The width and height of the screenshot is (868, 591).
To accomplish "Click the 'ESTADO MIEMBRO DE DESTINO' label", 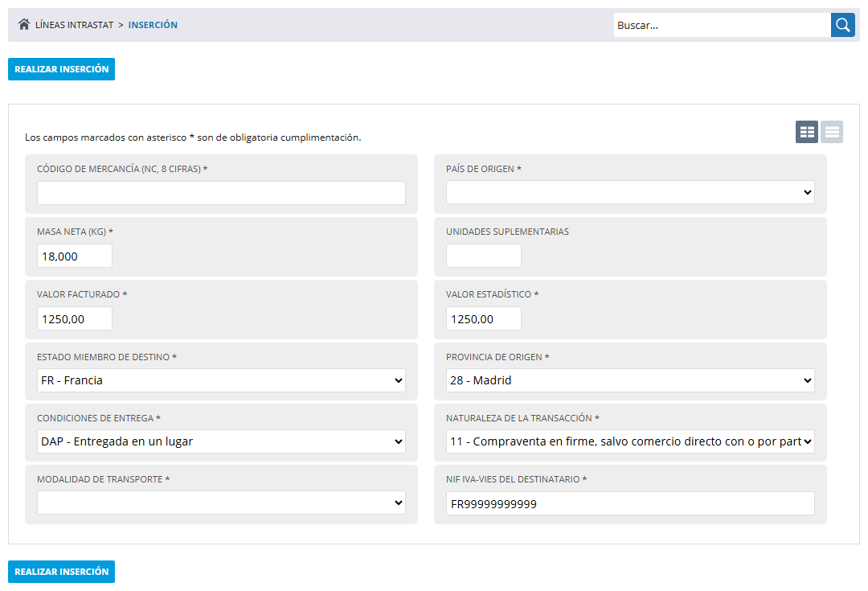I will coord(107,357).
